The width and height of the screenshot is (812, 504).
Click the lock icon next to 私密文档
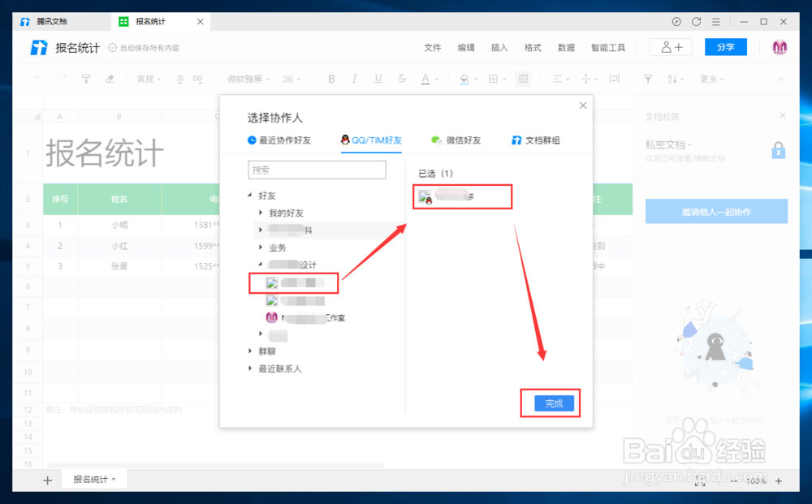pos(778,149)
